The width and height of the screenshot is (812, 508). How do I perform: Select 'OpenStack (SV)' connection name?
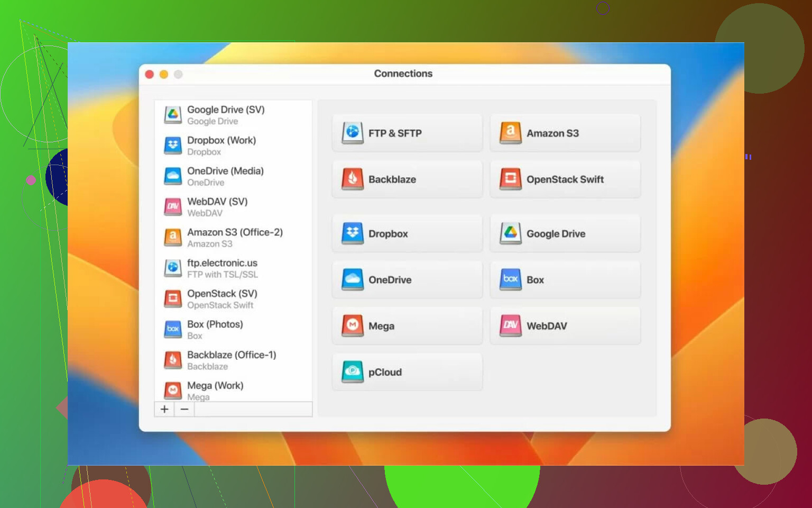(x=222, y=294)
